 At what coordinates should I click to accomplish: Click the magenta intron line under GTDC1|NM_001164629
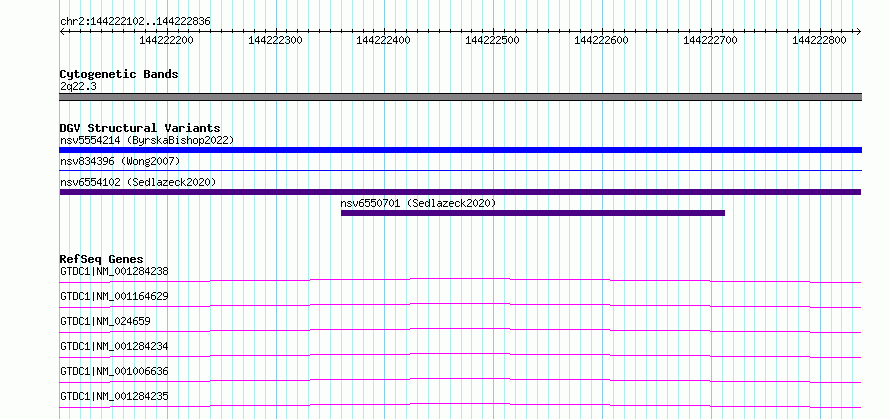click(460, 303)
